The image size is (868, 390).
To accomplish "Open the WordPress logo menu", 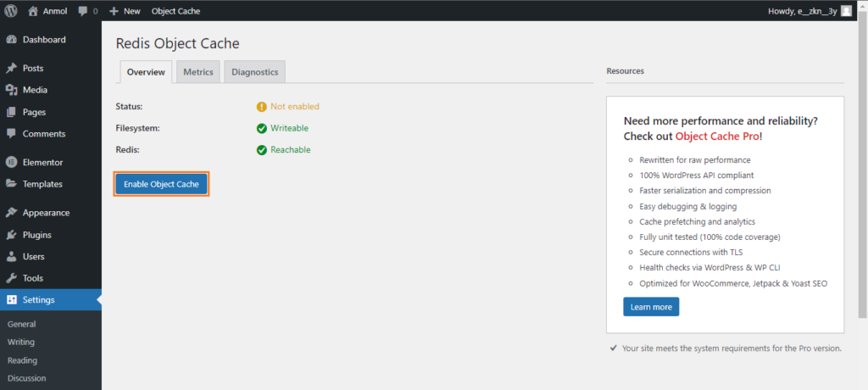I will (x=11, y=11).
